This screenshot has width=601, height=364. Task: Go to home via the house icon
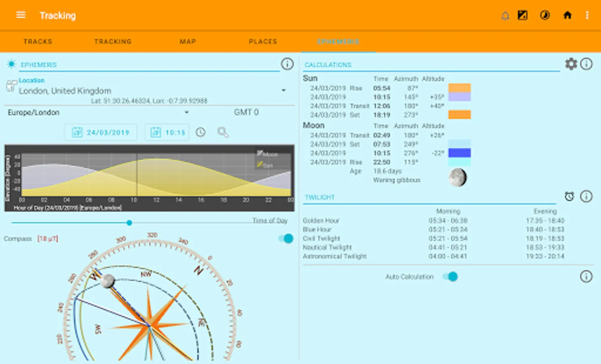point(567,15)
